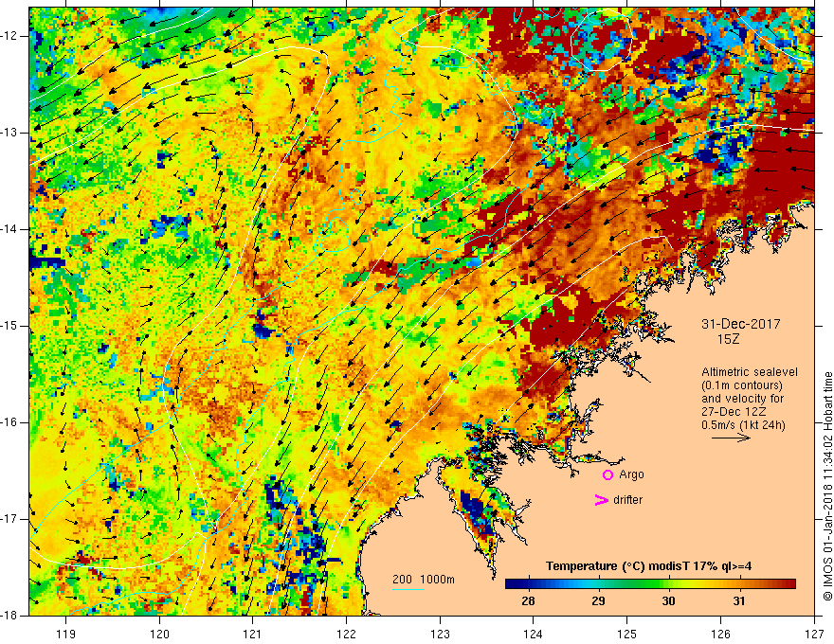Click the latitude axis label -17
Viewport: 834px width, 644px height.
(x=9, y=519)
